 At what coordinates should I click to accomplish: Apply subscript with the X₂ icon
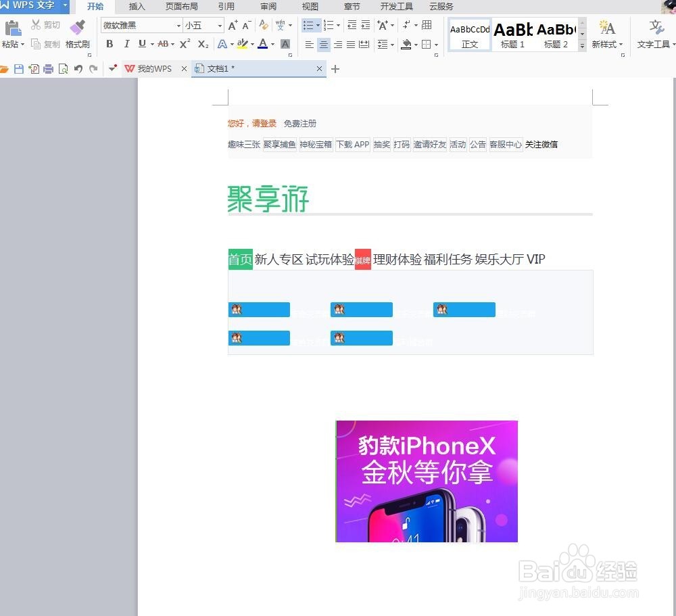[203, 44]
